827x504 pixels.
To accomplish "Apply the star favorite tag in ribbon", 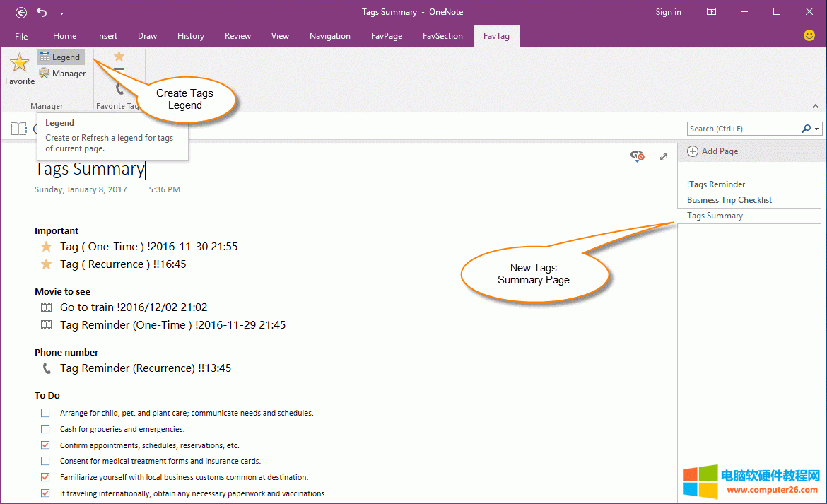I will 119,57.
